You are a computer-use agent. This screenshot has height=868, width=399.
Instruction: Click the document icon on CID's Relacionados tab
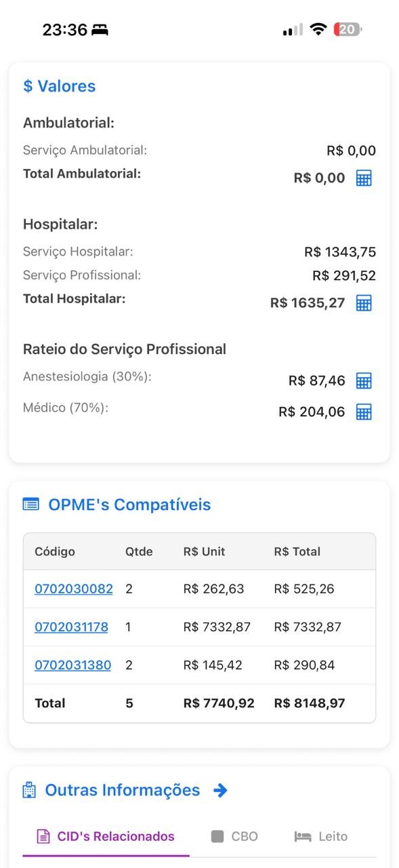41,837
